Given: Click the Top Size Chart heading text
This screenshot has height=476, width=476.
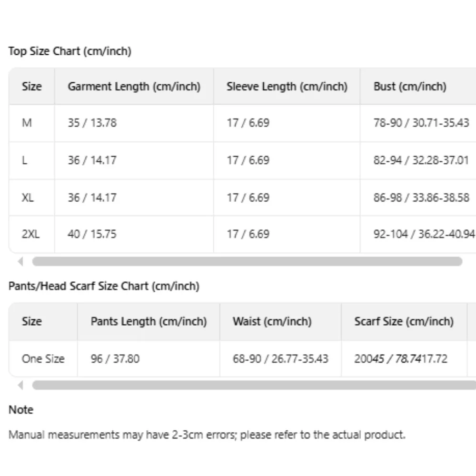Looking at the screenshot, I should (x=69, y=51).
